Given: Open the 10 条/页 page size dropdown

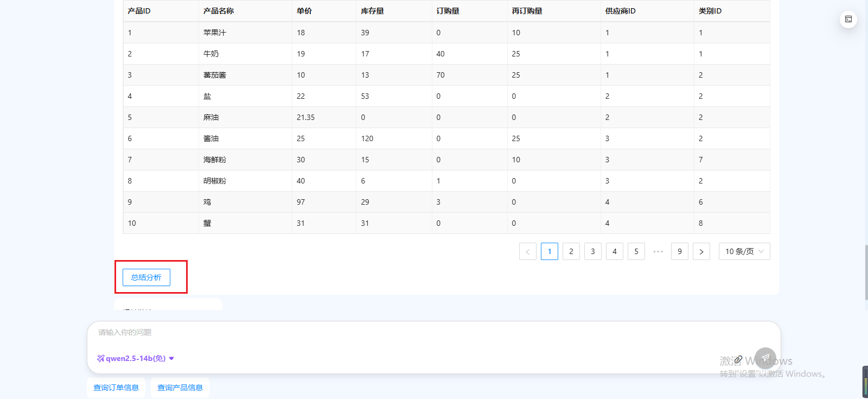Looking at the screenshot, I should click(x=744, y=251).
